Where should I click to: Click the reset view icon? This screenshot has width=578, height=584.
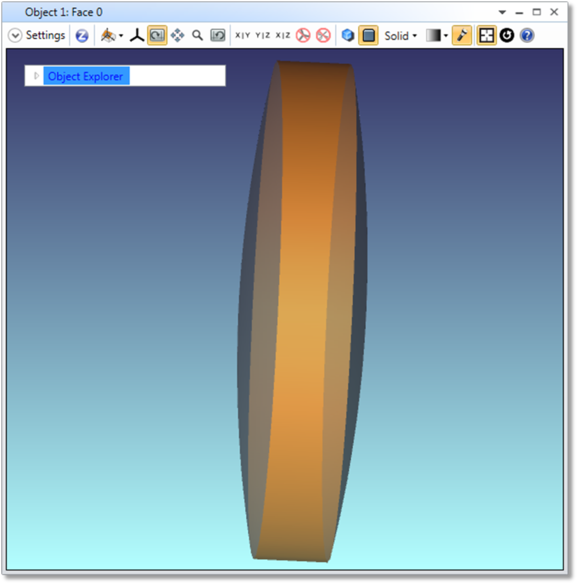point(218,36)
